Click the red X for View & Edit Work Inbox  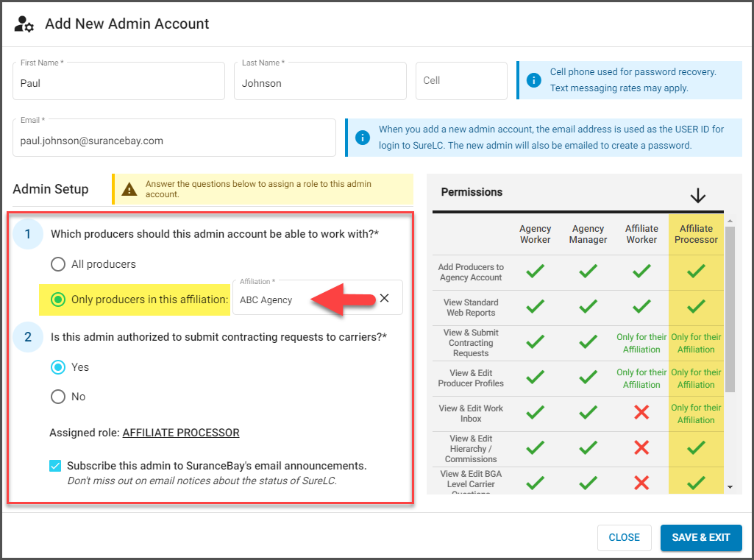[641, 414]
